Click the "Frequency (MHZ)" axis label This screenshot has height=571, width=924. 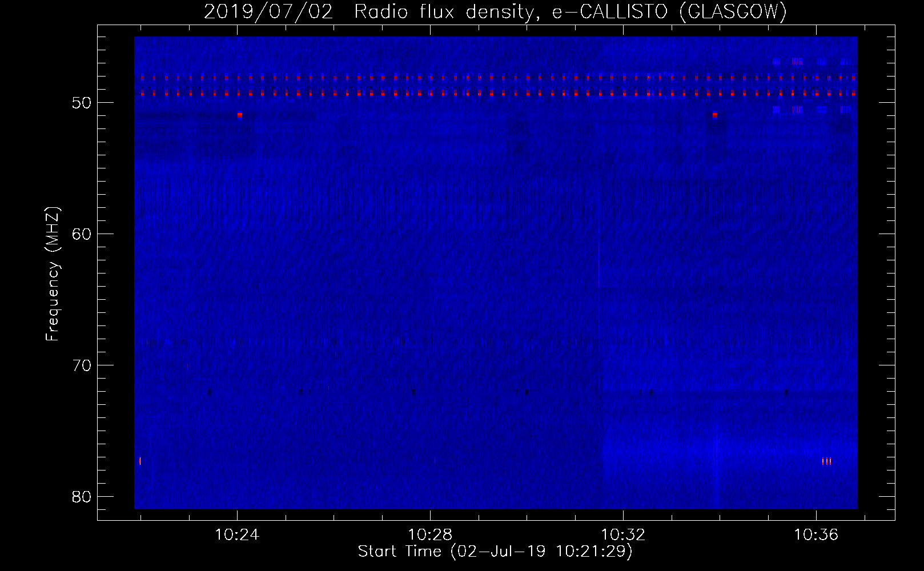pos(53,274)
